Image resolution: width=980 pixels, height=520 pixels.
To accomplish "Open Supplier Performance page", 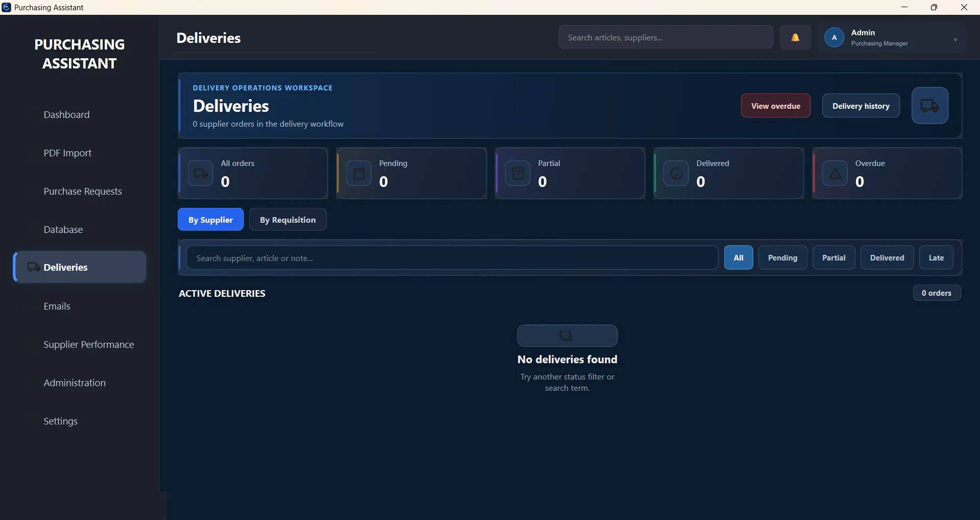I will pyautogui.click(x=89, y=344).
